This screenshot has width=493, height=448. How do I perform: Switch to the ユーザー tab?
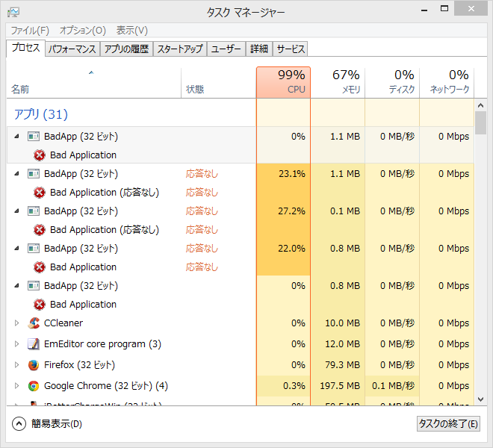pos(226,49)
